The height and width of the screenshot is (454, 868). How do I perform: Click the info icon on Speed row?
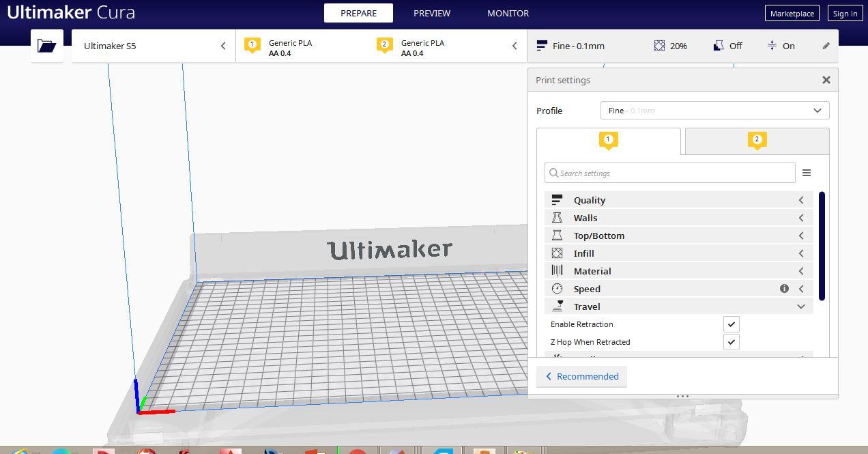pos(784,289)
